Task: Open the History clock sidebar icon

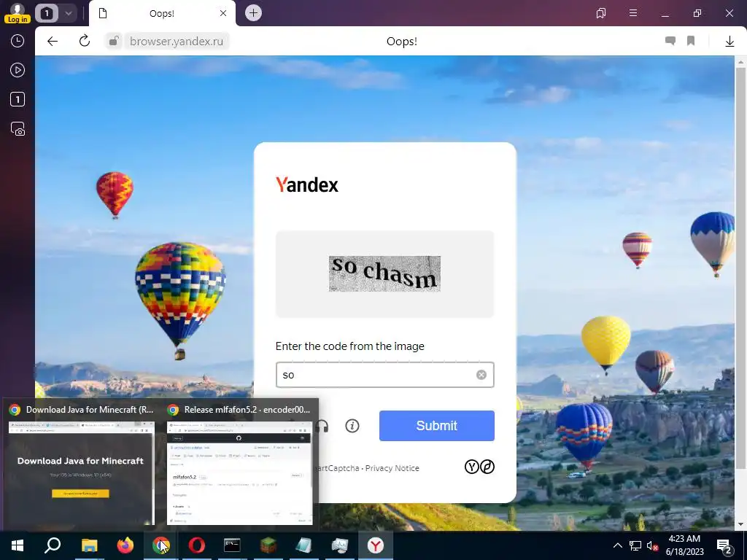Action: coord(18,41)
